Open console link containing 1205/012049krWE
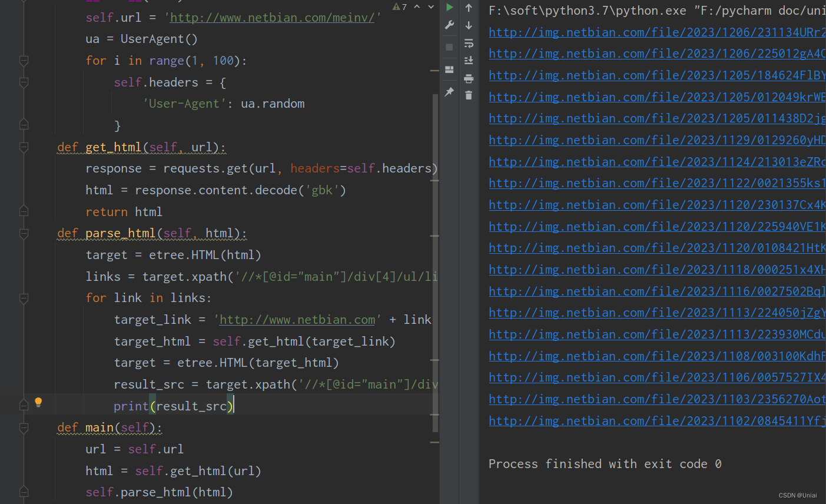 pos(657,97)
